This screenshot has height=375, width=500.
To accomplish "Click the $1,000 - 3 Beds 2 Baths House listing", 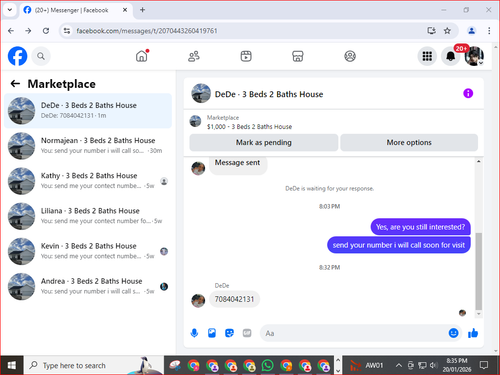I will click(249, 127).
